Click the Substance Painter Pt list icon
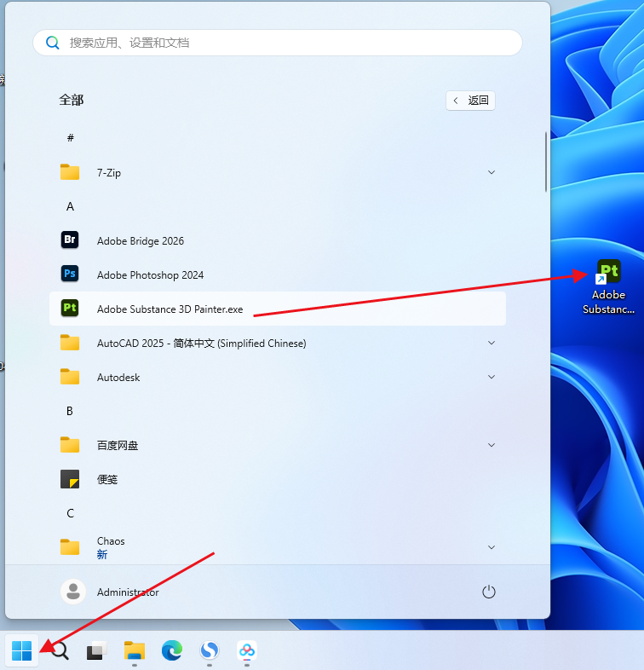644x670 pixels. click(x=70, y=308)
